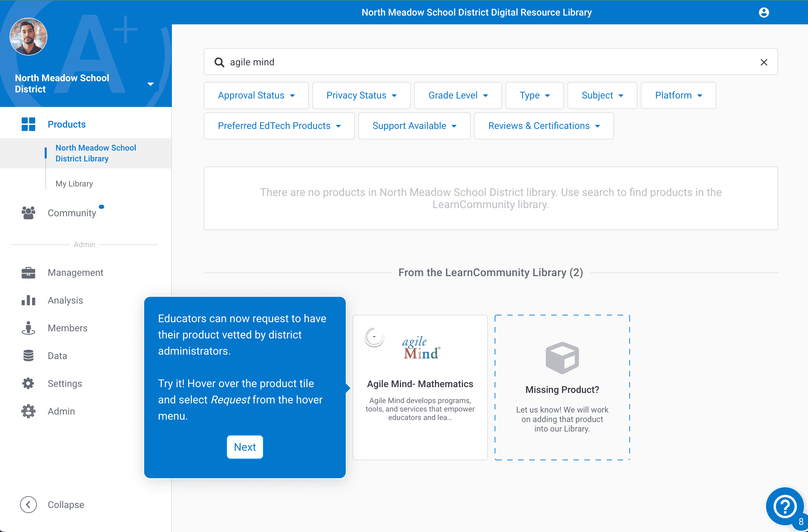The width and height of the screenshot is (808, 532).
Task: Open the help question mark button
Action: tap(785, 507)
